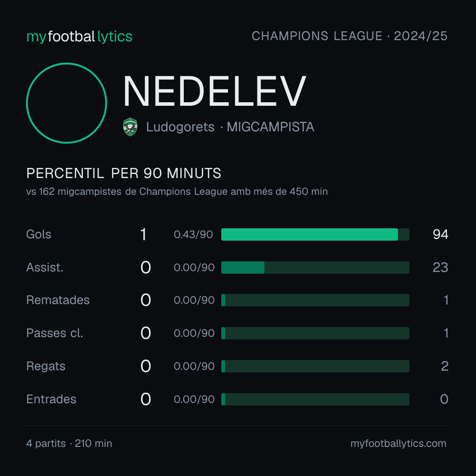
Task: Click the Assist. percentile bar
Action: pyautogui.click(x=315, y=268)
